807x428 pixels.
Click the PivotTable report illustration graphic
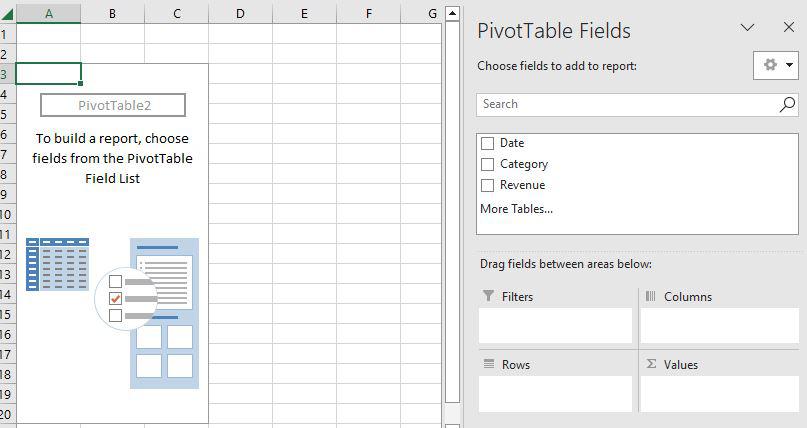click(112, 312)
